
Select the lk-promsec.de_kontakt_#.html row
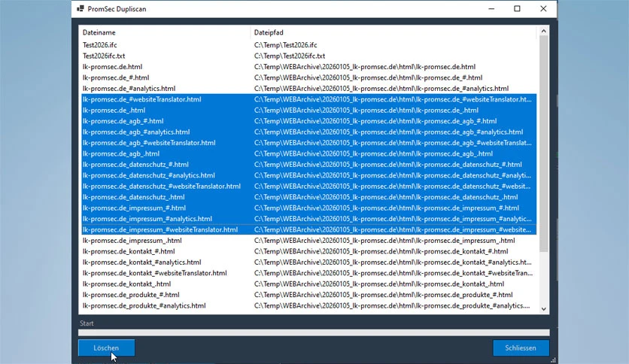pos(309,251)
